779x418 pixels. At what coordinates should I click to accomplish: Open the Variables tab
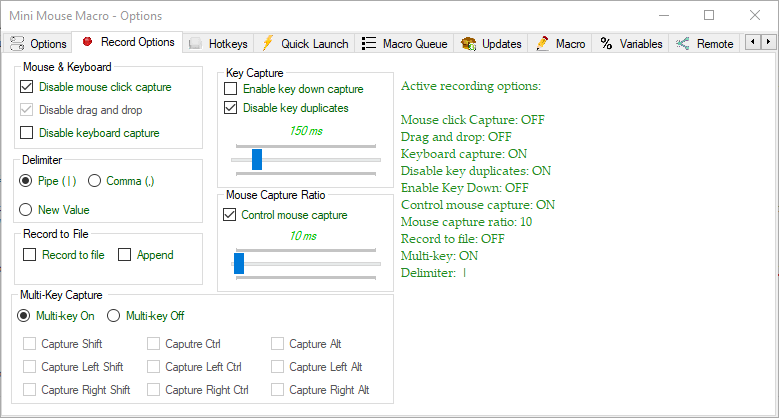[x=631, y=44]
